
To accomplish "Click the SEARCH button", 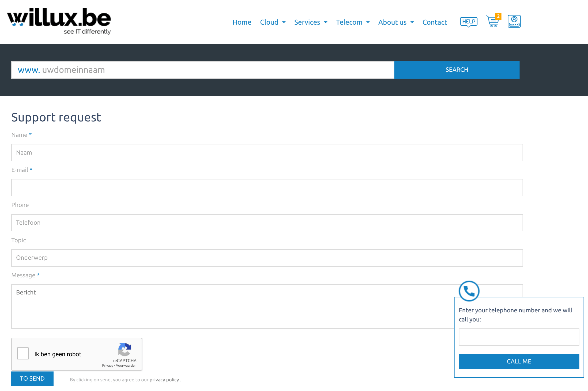I will tap(457, 70).
